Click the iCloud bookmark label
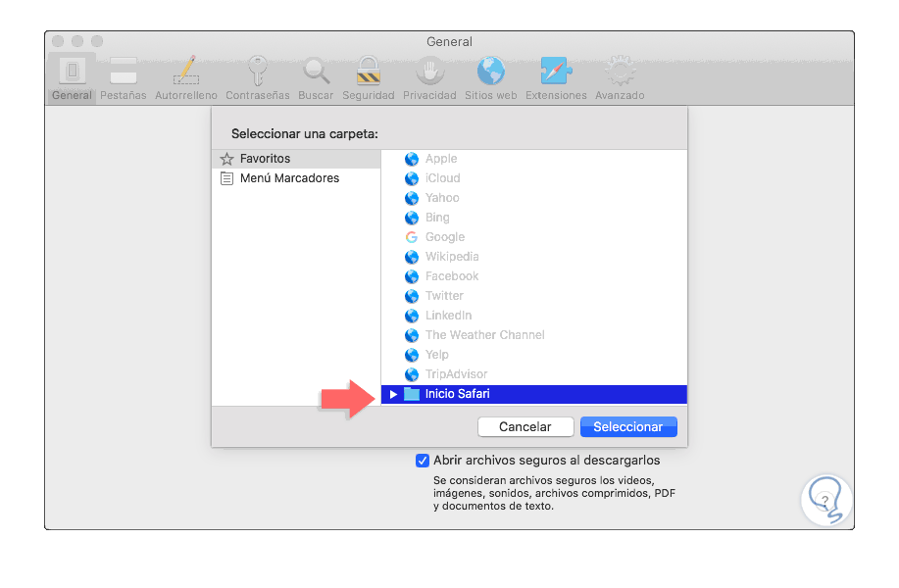899x588 pixels. tap(442, 178)
